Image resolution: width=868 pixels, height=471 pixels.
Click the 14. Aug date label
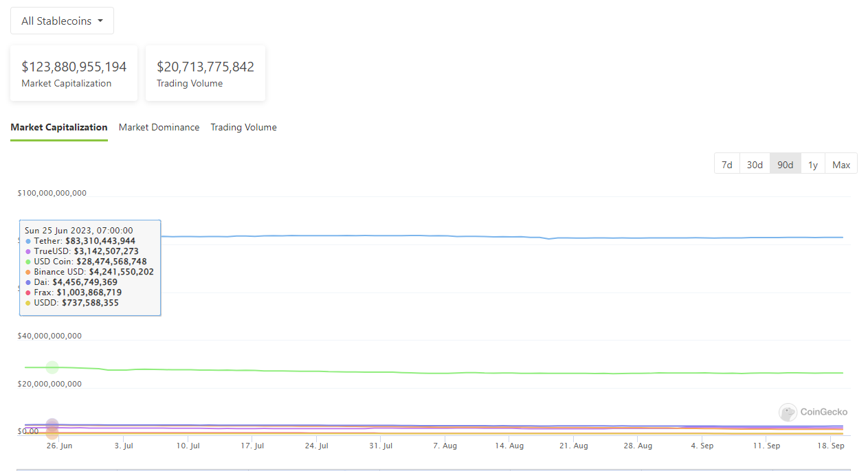pyautogui.click(x=509, y=446)
